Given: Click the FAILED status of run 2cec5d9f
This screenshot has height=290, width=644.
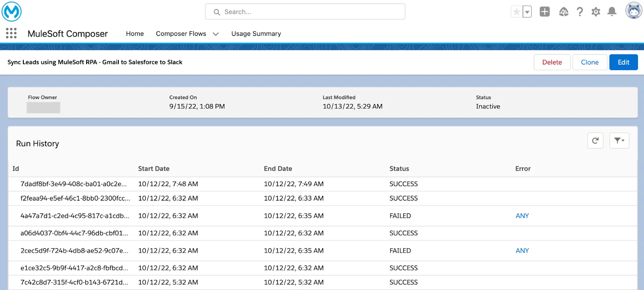Looking at the screenshot, I should [400, 251].
